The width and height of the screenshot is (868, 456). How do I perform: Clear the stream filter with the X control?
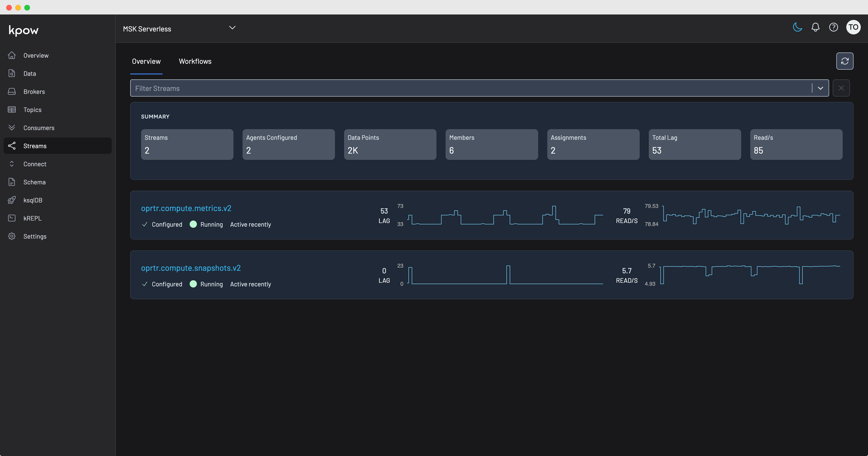click(841, 88)
